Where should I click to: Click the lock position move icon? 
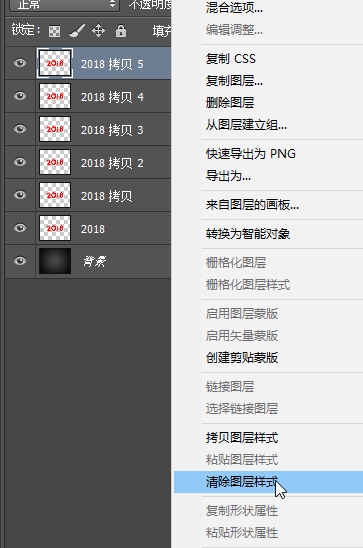tap(99, 31)
